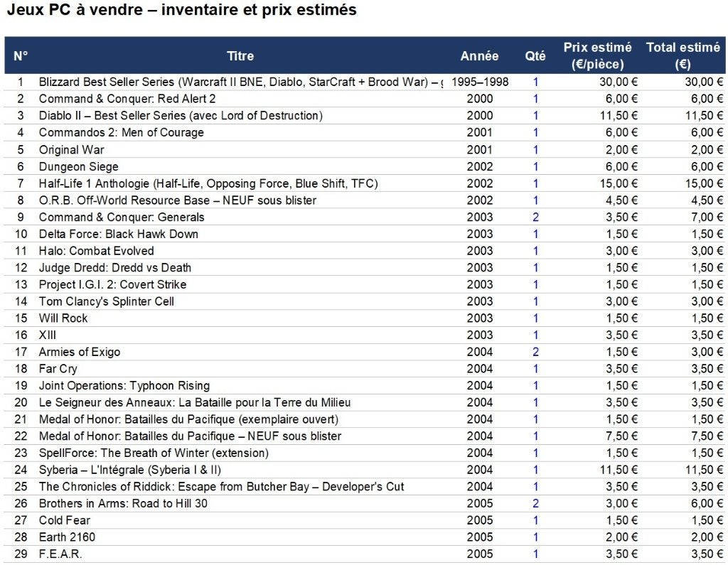Select "Syberia – L'Intégrale (Syberia I & II)"
Image resolution: width=728 pixels, height=565 pixels.
click(x=130, y=470)
